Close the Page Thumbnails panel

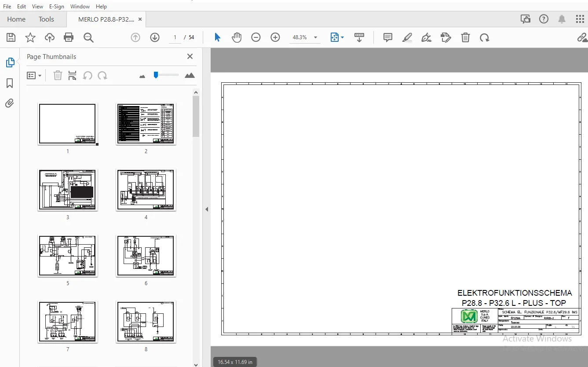tap(190, 56)
